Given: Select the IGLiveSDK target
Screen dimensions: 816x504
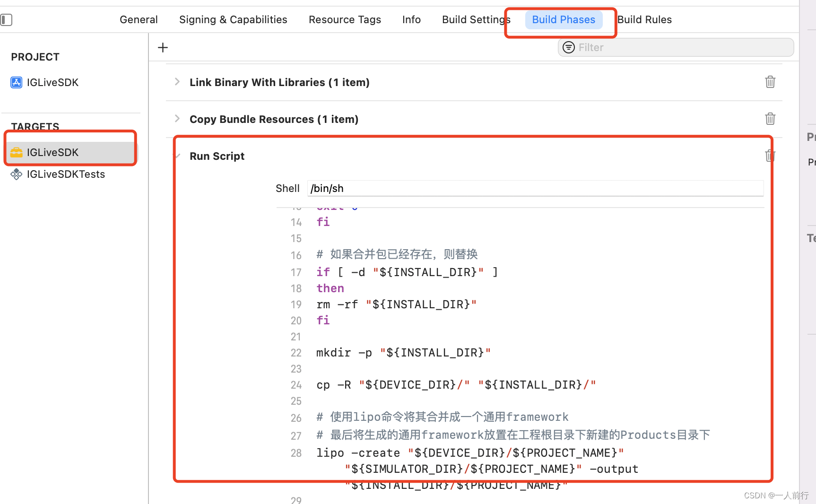Looking at the screenshot, I should [x=71, y=152].
